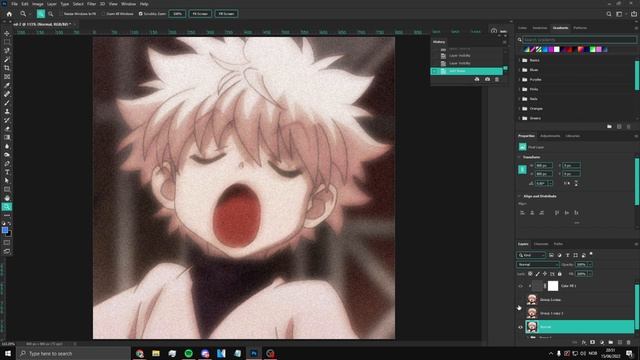The image size is (640, 360).
Task: Click the foreground color swatch
Action: [x=5, y=231]
